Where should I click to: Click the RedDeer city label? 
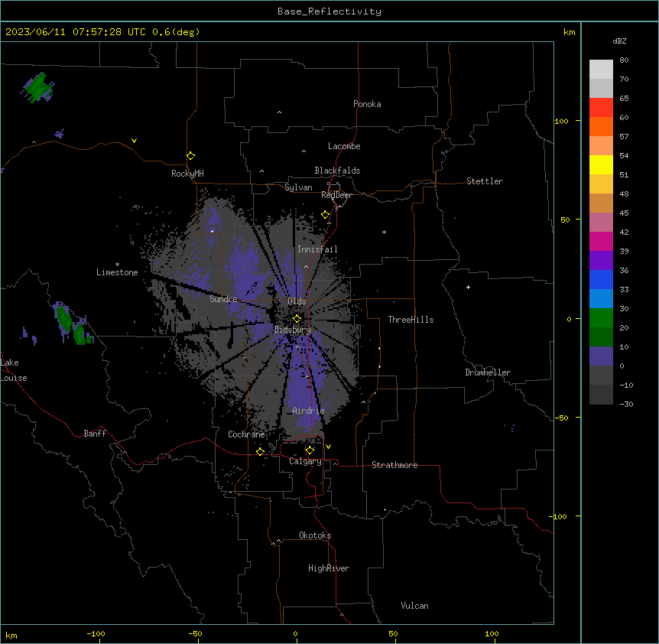[336, 195]
